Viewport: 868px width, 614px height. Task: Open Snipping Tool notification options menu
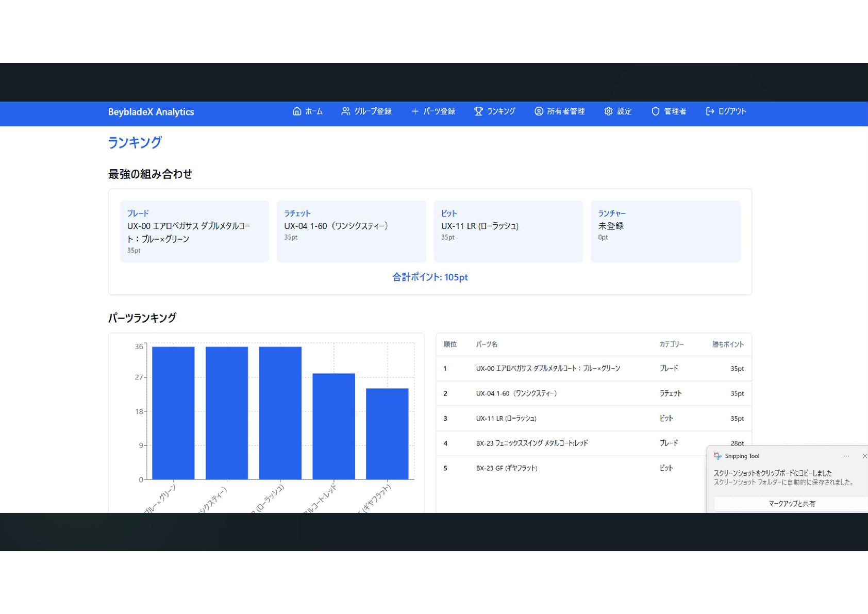coord(846,456)
